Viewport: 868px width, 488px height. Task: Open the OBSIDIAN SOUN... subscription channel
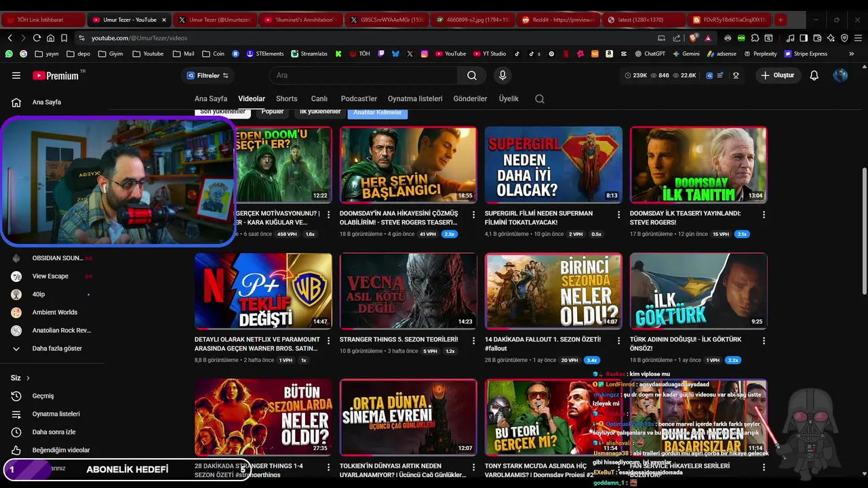click(58, 258)
